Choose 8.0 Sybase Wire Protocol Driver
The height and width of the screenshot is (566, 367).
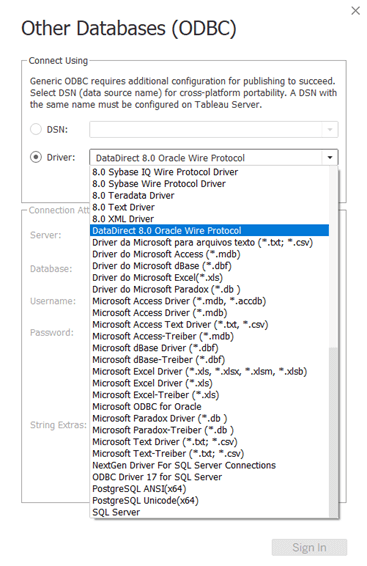209,184
